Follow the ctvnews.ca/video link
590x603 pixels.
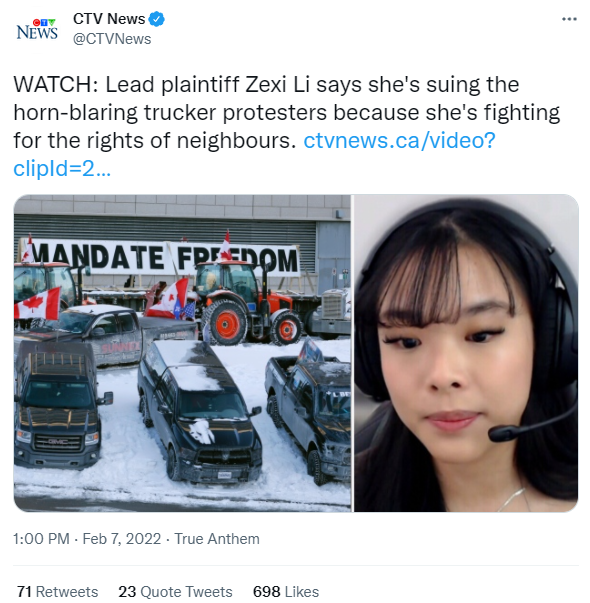pyautogui.click(x=399, y=140)
